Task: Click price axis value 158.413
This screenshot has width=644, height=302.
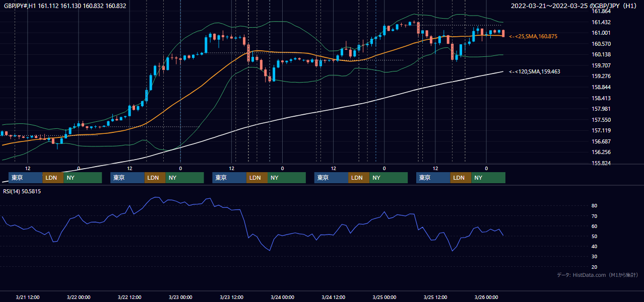Action: pyautogui.click(x=601, y=98)
